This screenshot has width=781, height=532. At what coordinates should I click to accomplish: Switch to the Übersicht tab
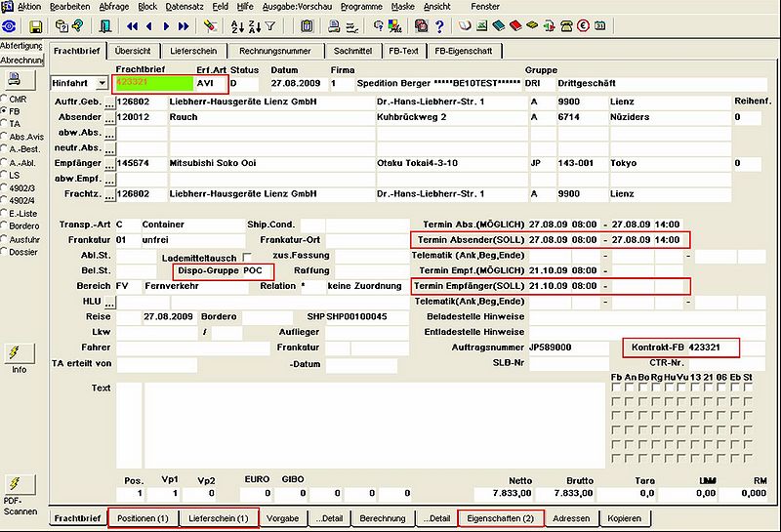click(133, 51)
